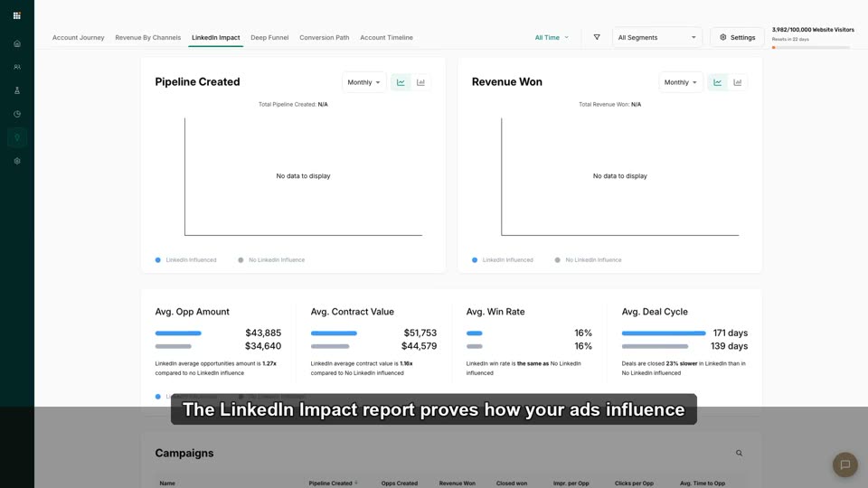Search campaigns with magnifier icon
The width and height of the screenshot is (868, 488).
pyautogui.click(x=739, y=453)
